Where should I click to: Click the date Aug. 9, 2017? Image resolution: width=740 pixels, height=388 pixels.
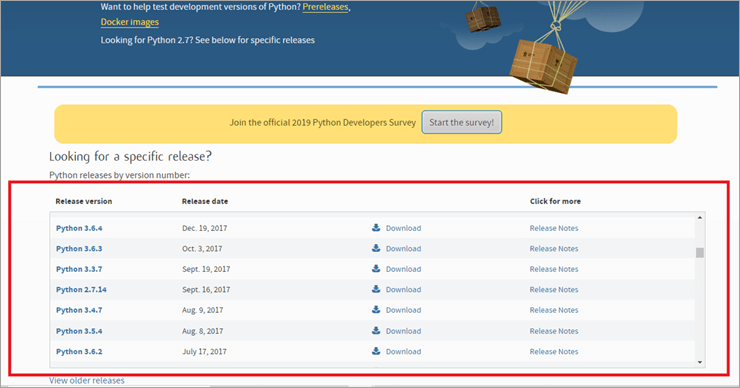(x=202, y=310)
